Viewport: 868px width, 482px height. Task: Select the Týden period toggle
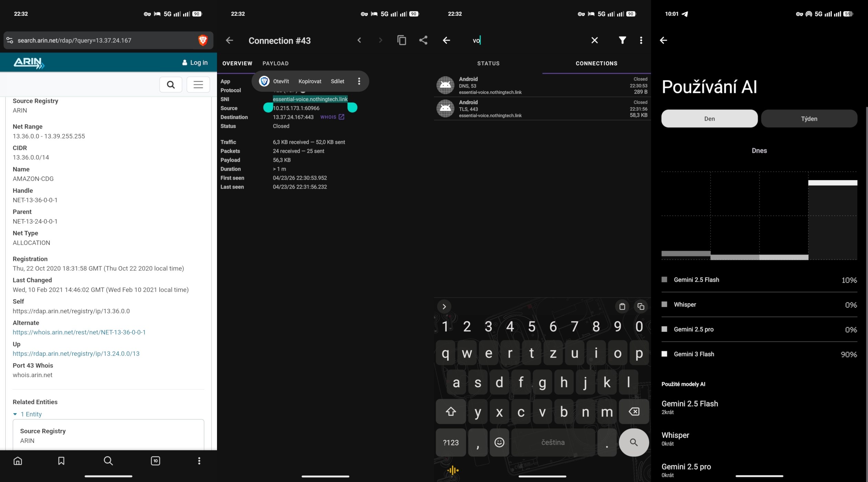coord(809,119)
